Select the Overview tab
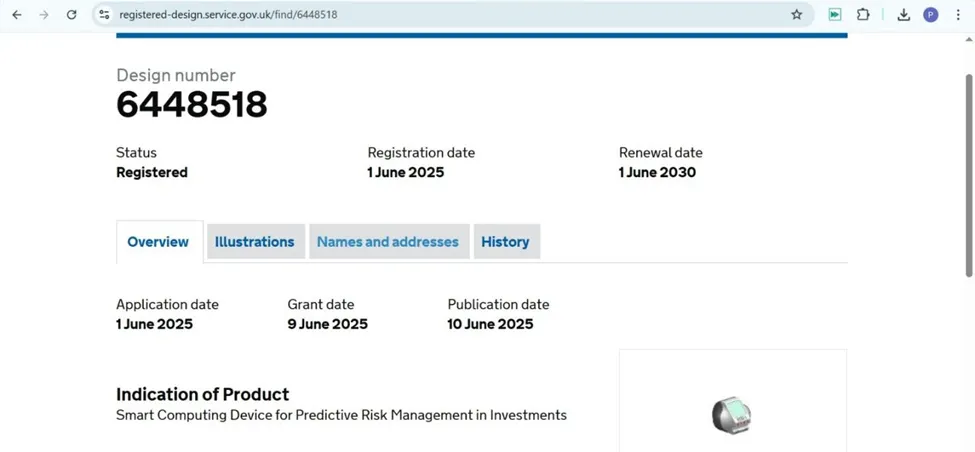Viewport: 975px width, 452px height. 158,242
